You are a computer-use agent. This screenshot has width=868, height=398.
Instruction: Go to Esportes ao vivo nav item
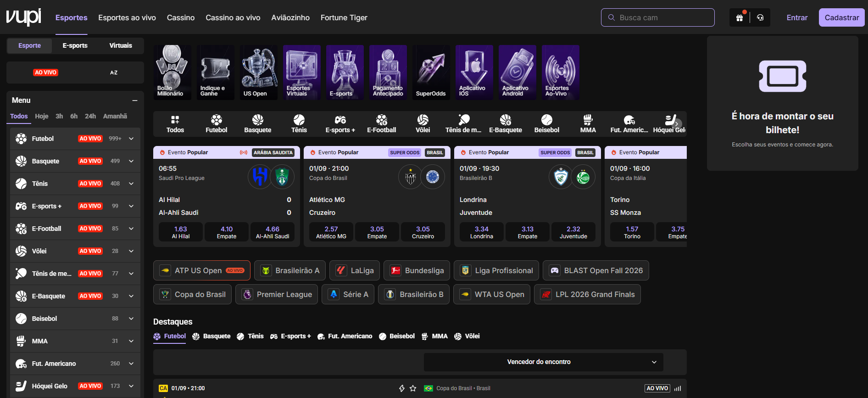click(127, 17)
